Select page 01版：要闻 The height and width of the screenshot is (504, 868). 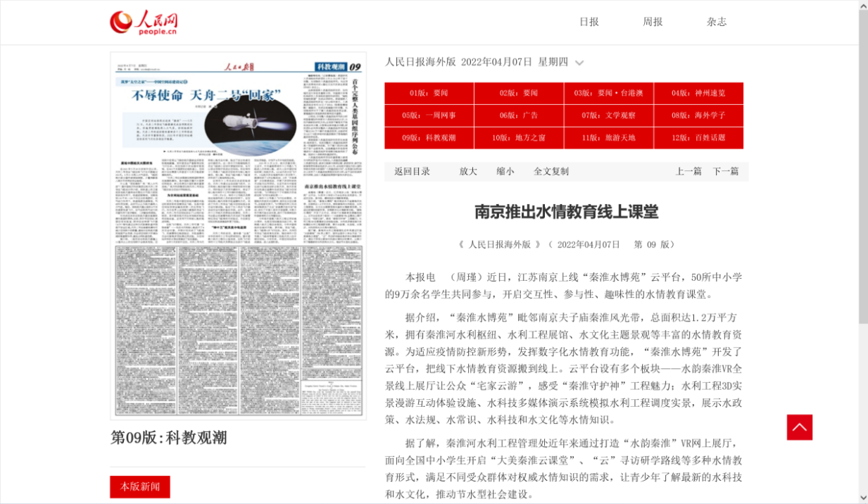[x=429, y=93]
